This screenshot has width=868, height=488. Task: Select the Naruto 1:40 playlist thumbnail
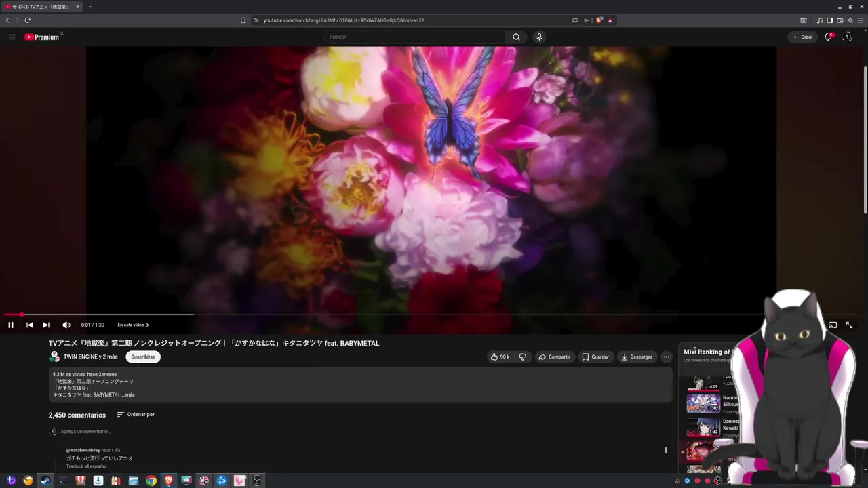pyautogui.click(x=703, y=403)
